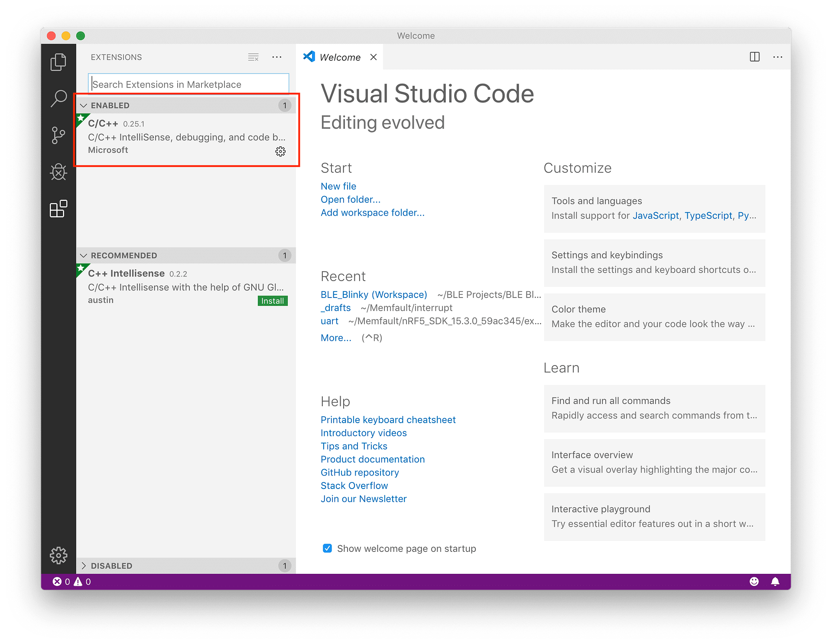Select the C/C++ Microsoft extension entry
The width and height of the screenshot is (832, 644).
tap(186, 137)
